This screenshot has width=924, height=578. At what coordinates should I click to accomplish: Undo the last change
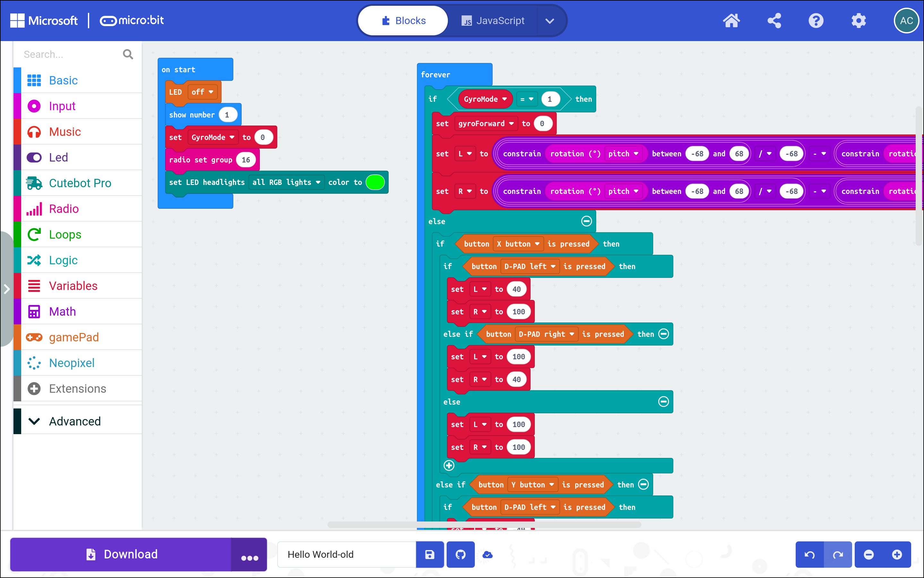[x=809, y=554]
